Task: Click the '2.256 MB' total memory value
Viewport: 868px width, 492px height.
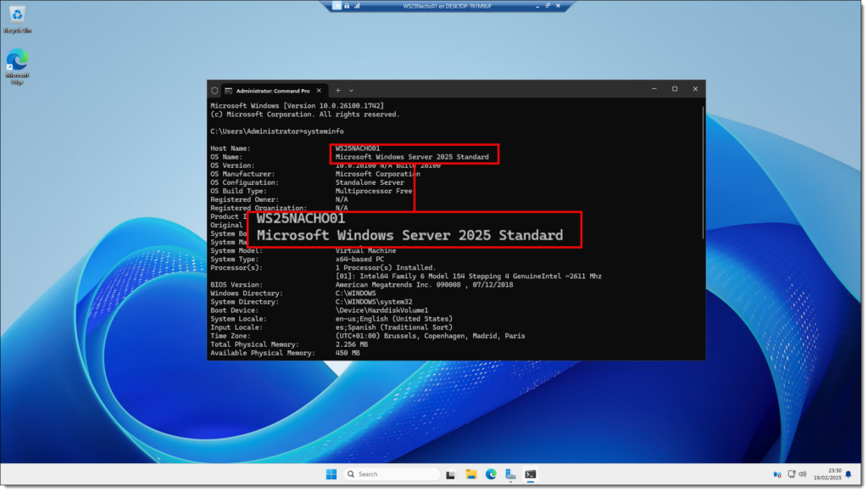Action: point(352,345)
